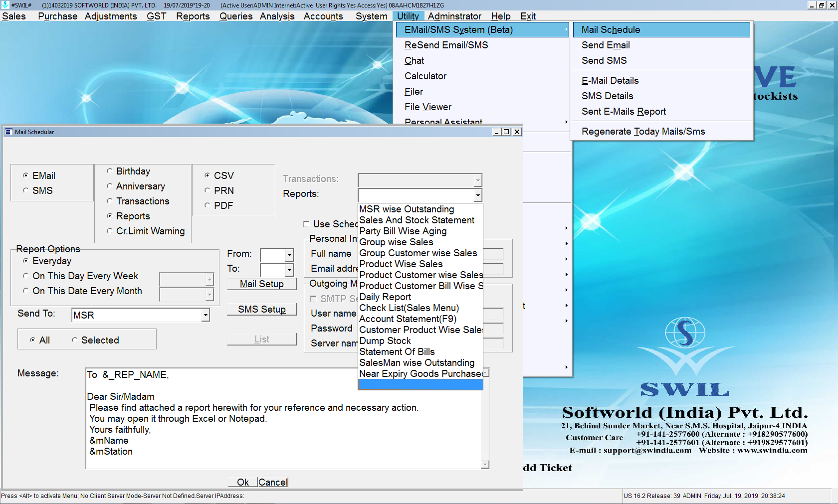The image size is (838, 504).
Task: Click the List button
Action: pyautogui.click(x=262, y=339)
